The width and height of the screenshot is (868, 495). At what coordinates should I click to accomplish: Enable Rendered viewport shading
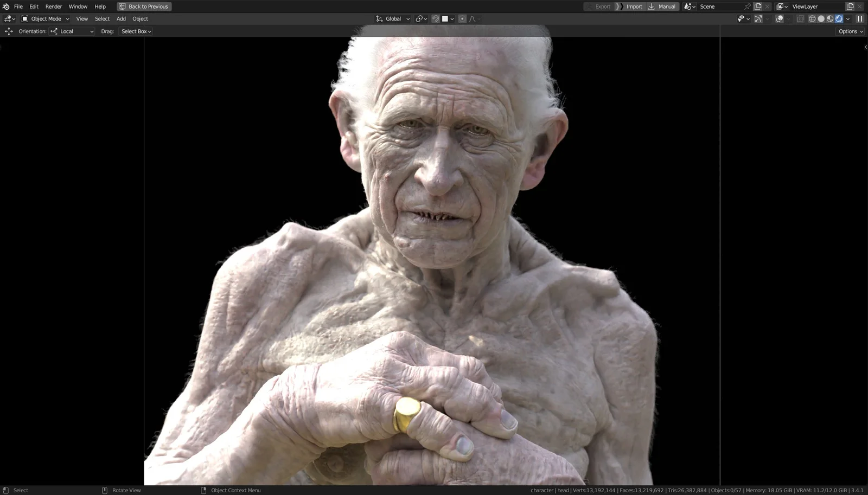pyautogui.click(x=839, y=18)
